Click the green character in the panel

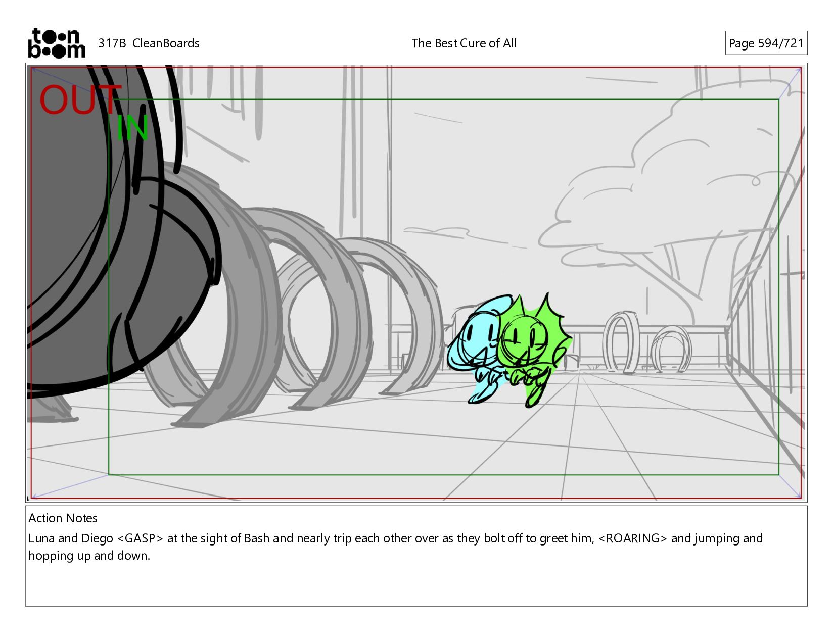tap(534, 350)
